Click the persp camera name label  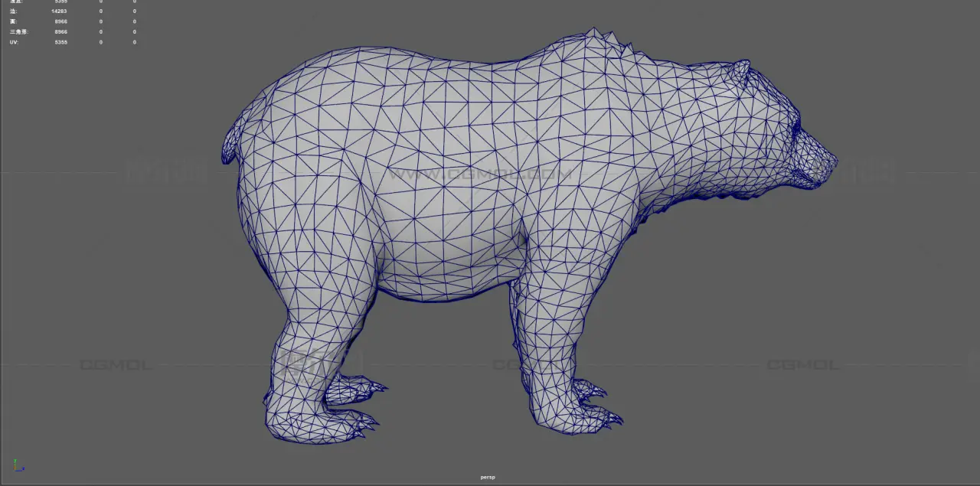(x=488, y=478)
